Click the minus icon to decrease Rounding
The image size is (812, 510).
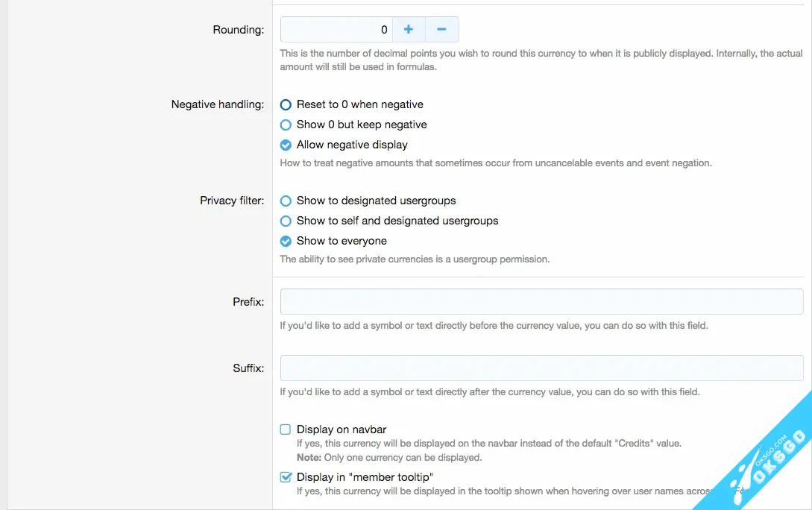[441, 30]
